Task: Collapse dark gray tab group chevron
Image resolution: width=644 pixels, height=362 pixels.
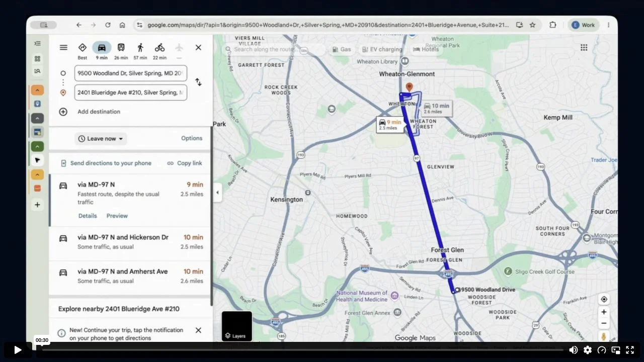Action: [x=37, y=119]
